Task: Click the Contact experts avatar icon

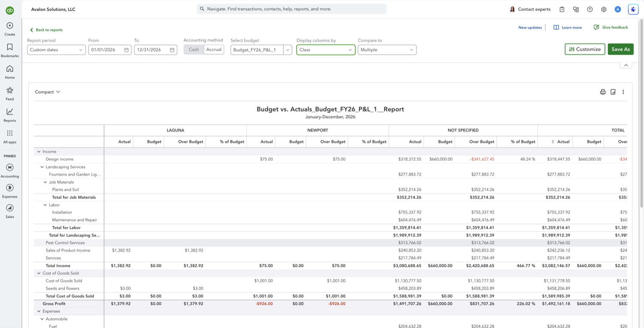Action: tap(512, 9)
